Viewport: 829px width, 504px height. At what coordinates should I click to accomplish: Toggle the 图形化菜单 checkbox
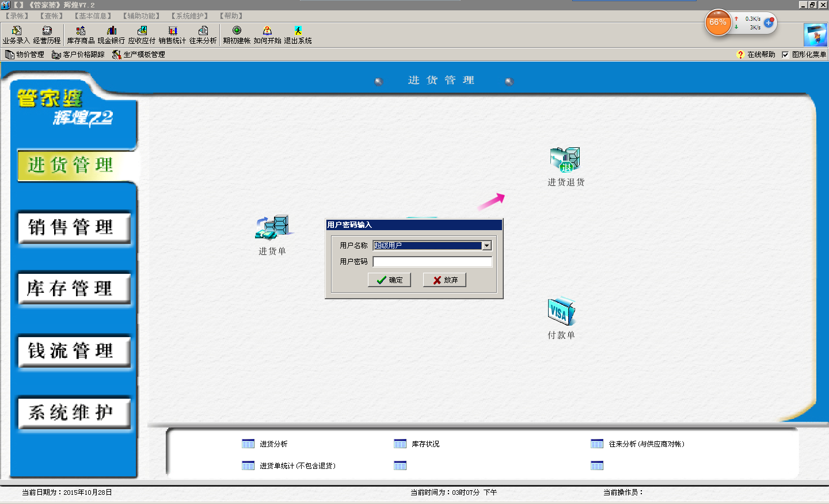click(x=785, y=55)
